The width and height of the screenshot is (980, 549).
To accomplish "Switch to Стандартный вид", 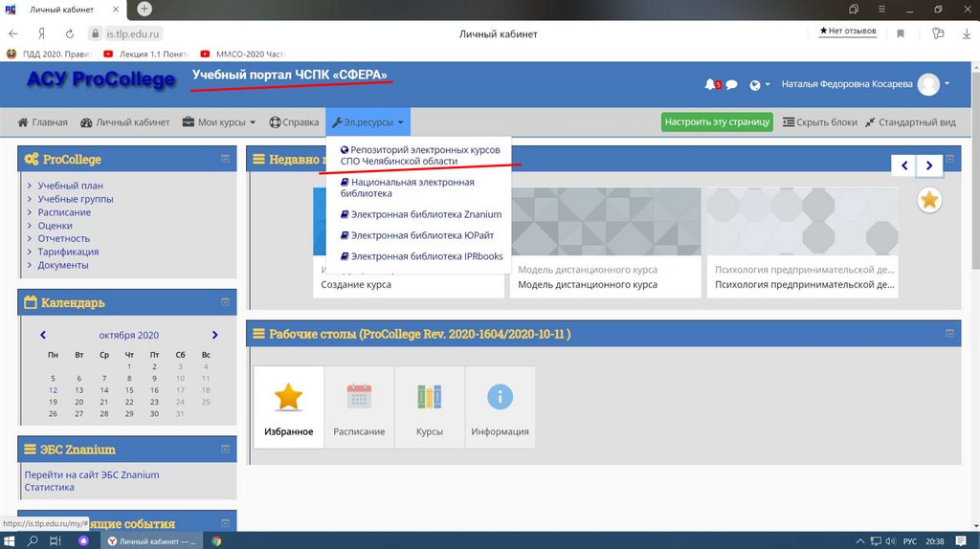I will 910,122.
